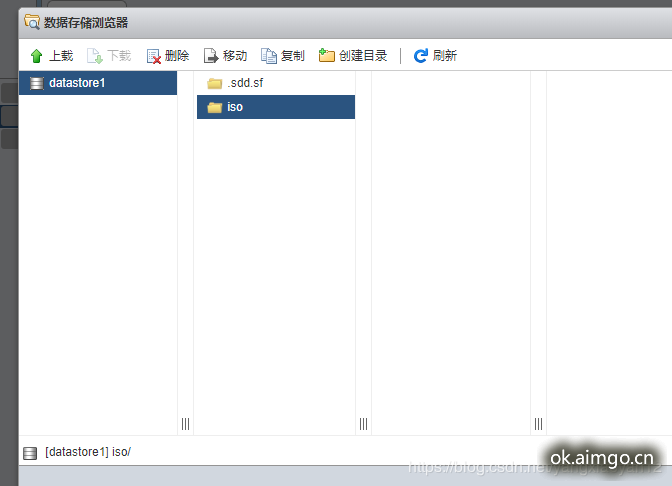Select the iso folder row
This screenshot has width=672, height=486.
pos(276,107)
